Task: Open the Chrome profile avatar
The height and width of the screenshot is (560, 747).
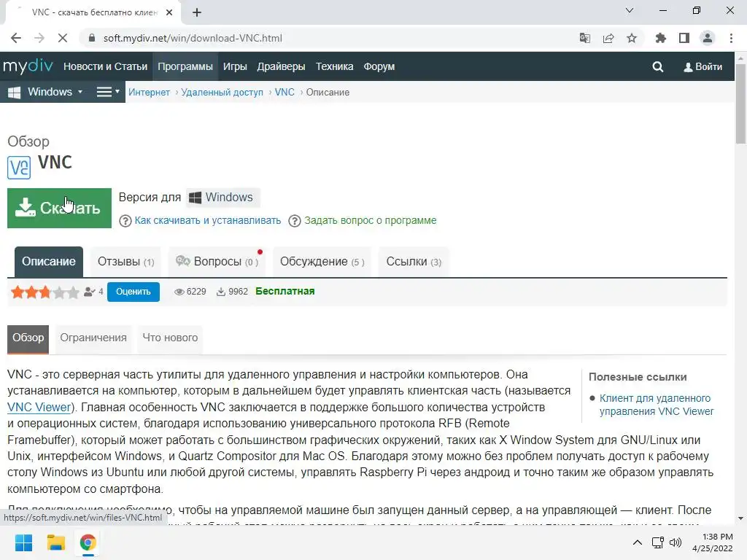Action: coord(708,38)
